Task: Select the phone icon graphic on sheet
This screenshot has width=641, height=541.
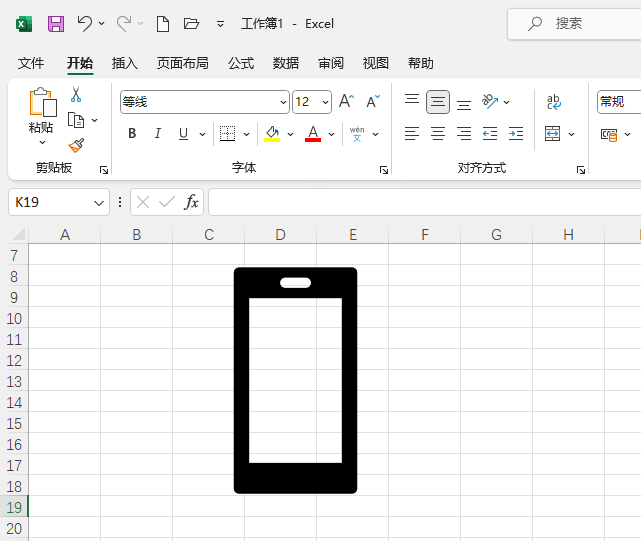Action: click(x=295, y=380)
